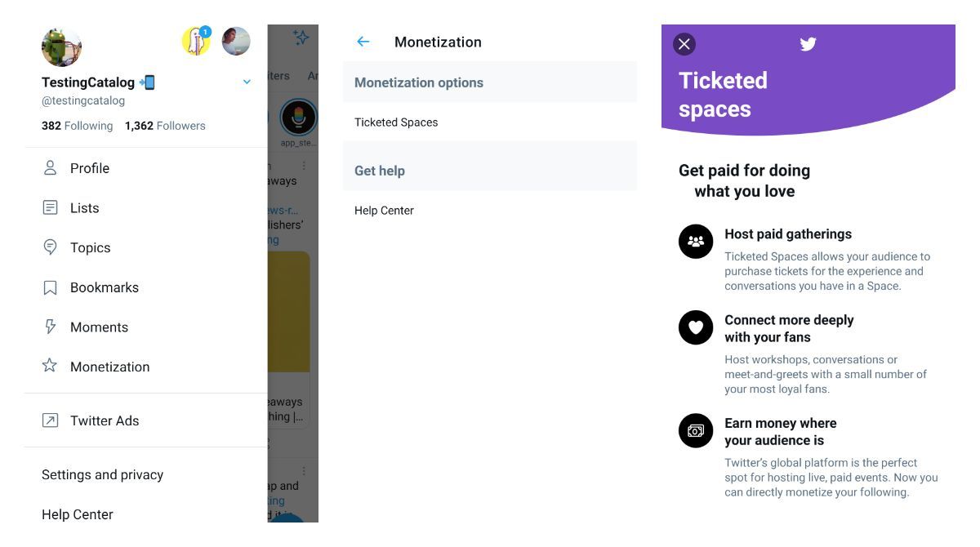
Task: Expand the account switcher chevron next to TestingCatalog
Action: click(247, 82)
